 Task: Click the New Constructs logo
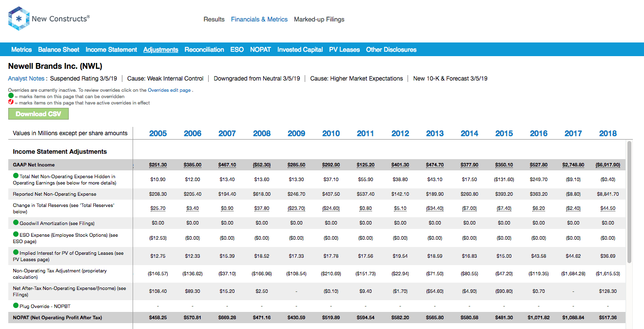click(x=49, y=19)
